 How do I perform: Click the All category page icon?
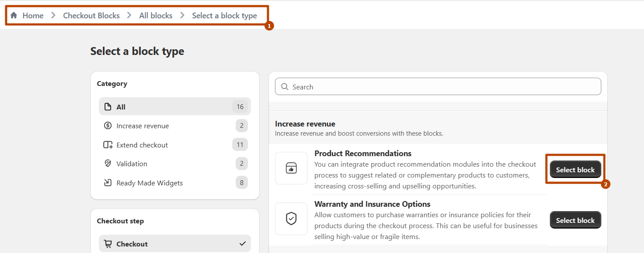click(108, 107)
